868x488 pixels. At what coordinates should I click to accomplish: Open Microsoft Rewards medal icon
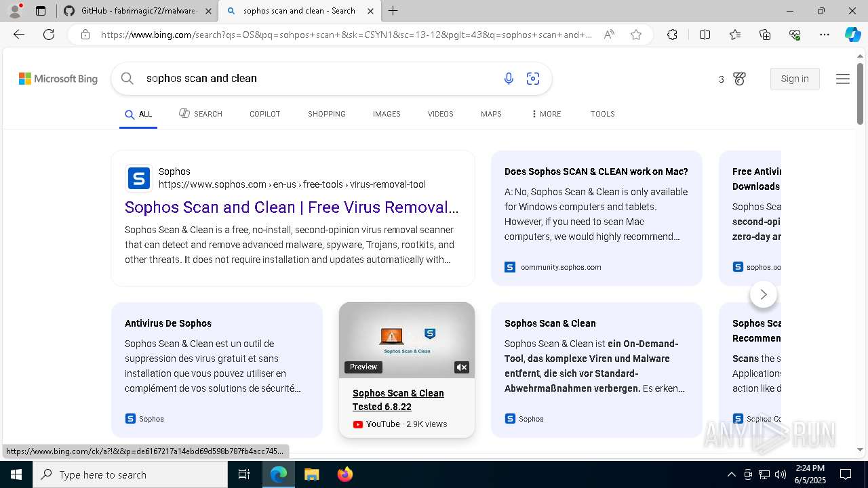click(x=739, y=79)
